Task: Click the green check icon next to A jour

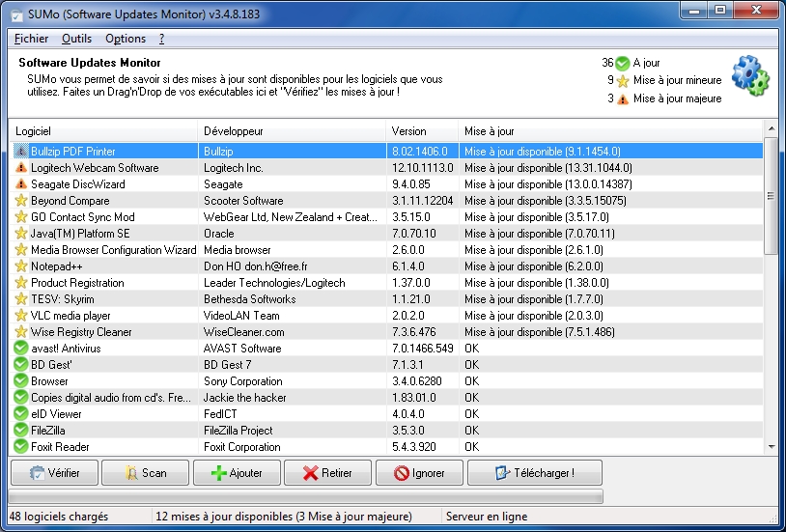Action: [622, 63]
